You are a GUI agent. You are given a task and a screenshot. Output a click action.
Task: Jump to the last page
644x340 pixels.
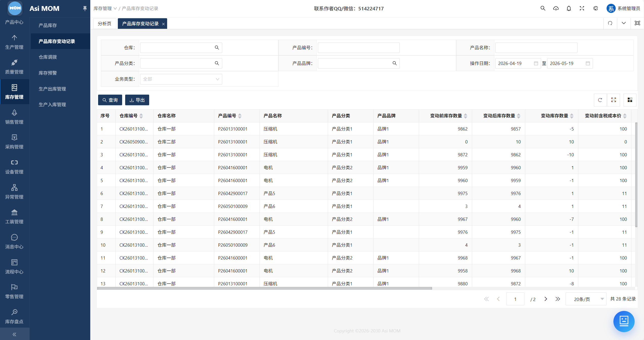pos(558,299)
